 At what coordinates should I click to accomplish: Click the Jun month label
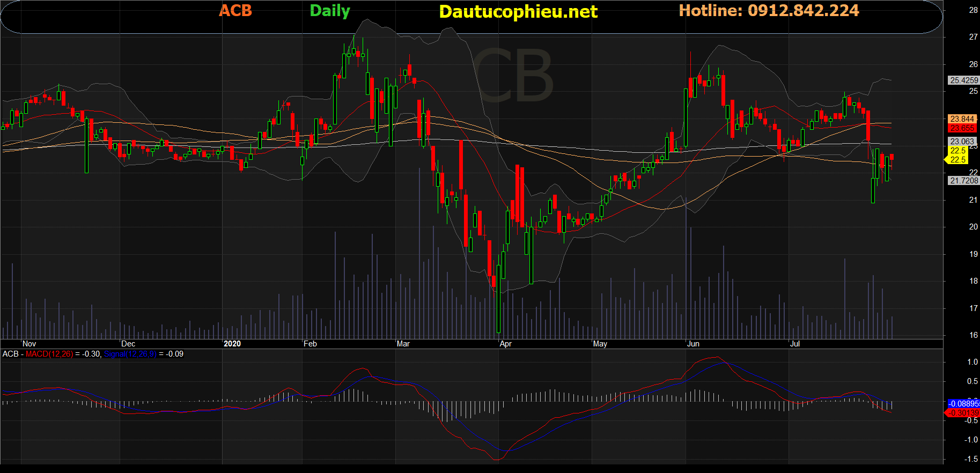coord(693,344)
